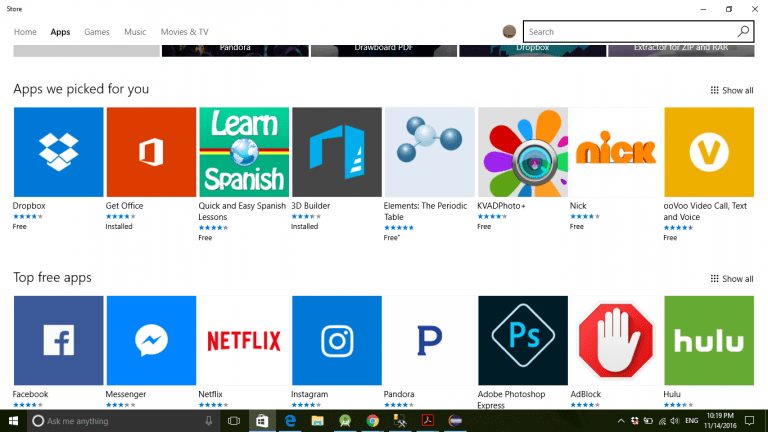Click the Facebook name text

[x=30, y=394]
